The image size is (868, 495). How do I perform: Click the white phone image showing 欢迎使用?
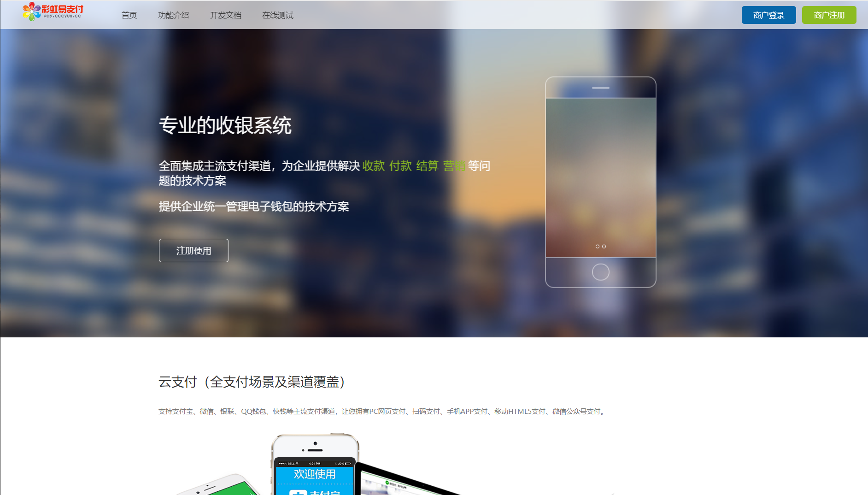[x=315, y=464]
